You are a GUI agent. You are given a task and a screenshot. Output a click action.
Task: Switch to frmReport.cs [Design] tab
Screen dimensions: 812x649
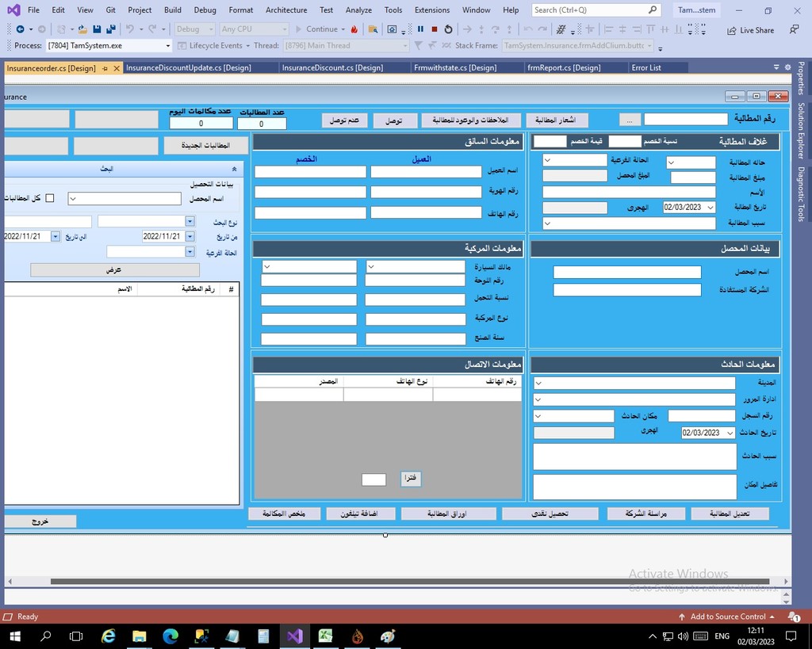pos(564,68)
